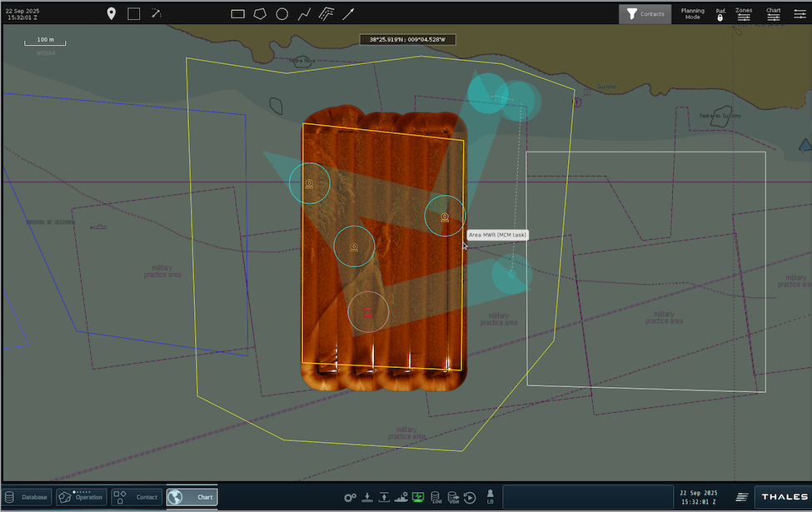The image size is (812, 512).
Task: Toggle the Contacts filter
Action: tap(645, 14)
